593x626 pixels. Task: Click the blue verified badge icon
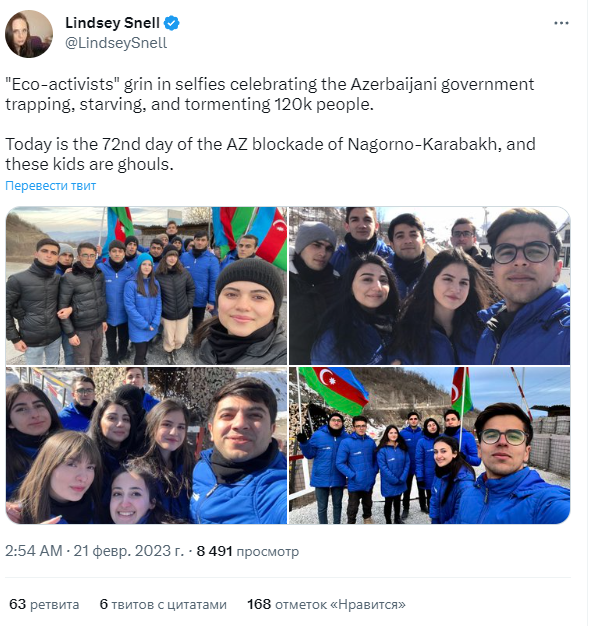click(x=172, y=23)
